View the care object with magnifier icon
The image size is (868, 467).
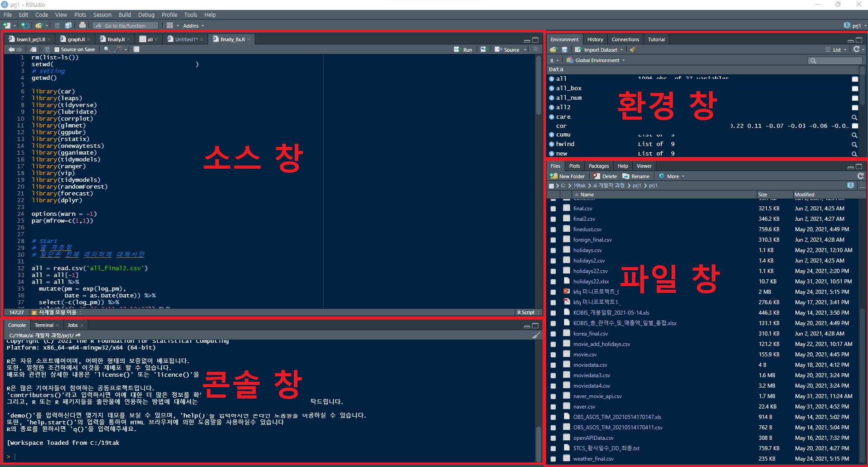pos(854,117)
